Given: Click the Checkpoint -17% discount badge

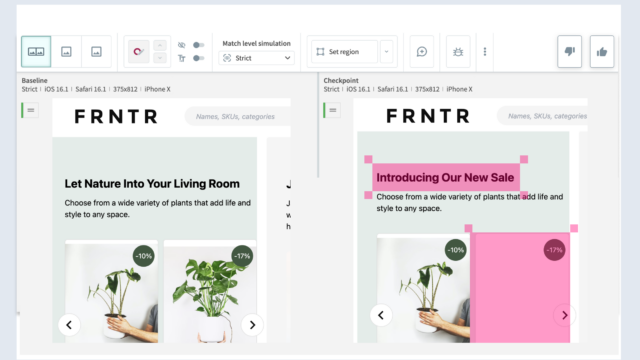Looking at the screenshot, I should [x=554, y=250].
